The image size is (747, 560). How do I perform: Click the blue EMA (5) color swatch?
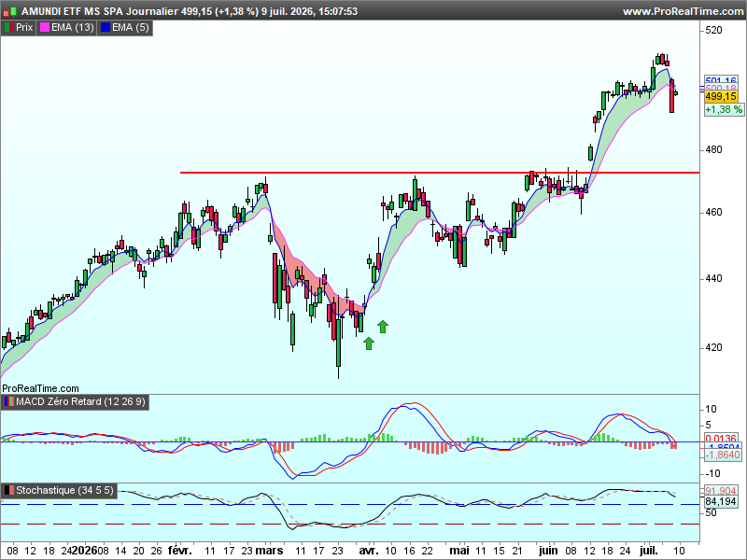pyautogui.click(x=106, y=28)
